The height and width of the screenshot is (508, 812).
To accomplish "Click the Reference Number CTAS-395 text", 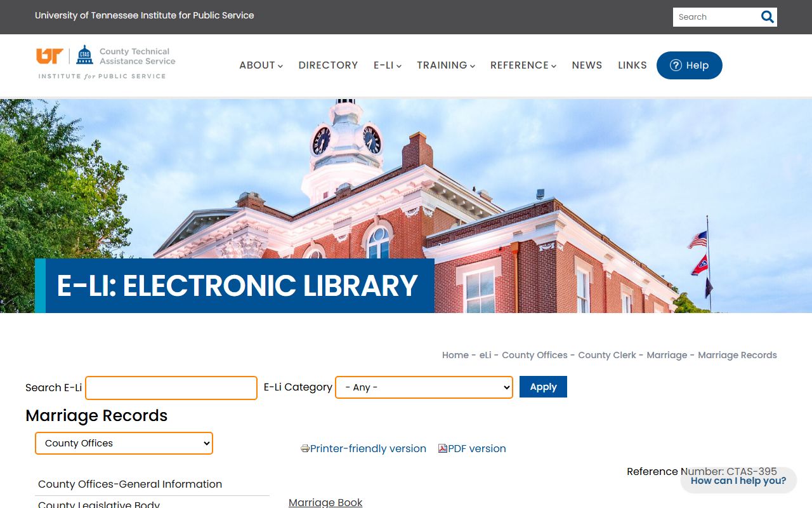I will [702, 471].
